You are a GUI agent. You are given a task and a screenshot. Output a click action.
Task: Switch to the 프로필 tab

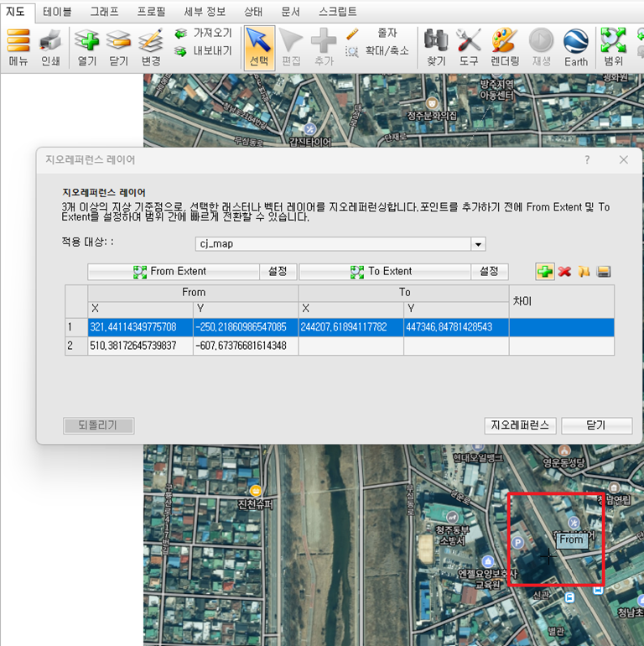pyautogui.click(x=151, y=12)
